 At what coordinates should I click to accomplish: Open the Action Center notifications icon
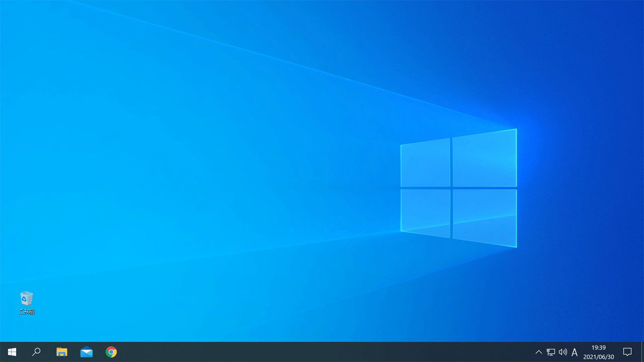tap(627, 352)
